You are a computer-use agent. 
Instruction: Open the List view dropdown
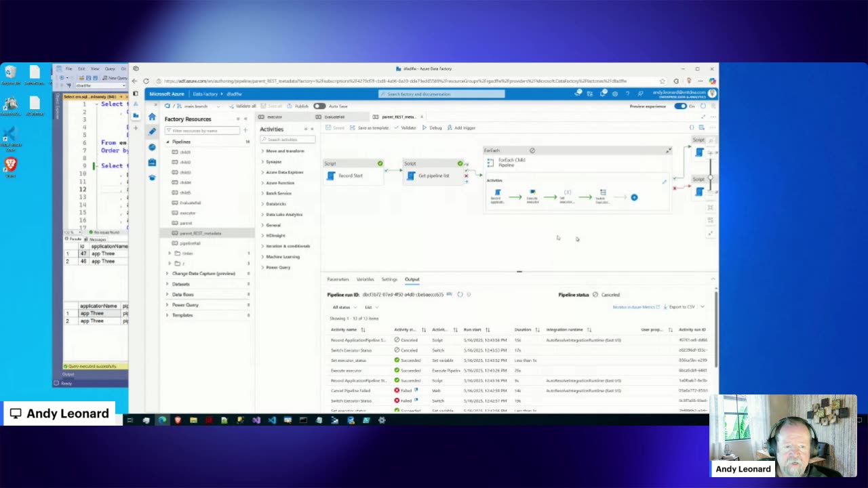pyautogui.click(x=372, y=307)
